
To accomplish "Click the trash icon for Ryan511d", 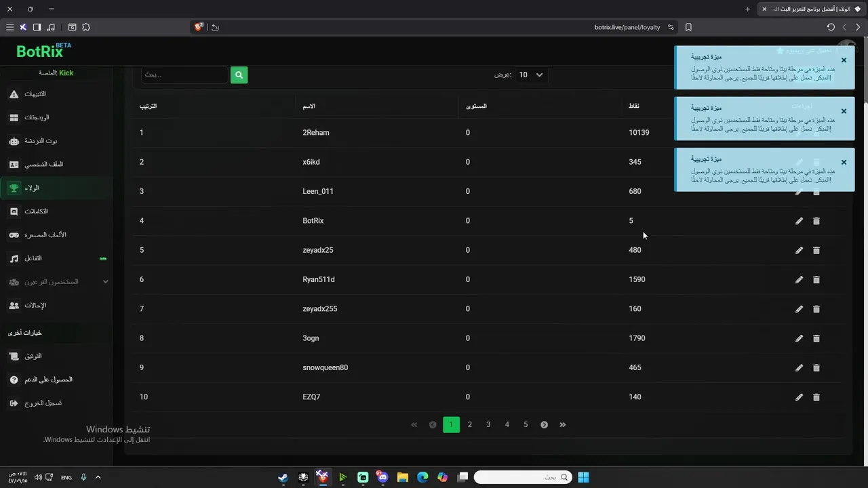I will point(816,279).
